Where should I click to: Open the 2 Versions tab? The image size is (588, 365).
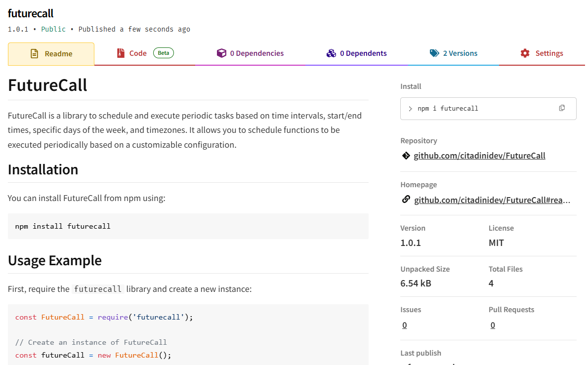coord(460,53)
